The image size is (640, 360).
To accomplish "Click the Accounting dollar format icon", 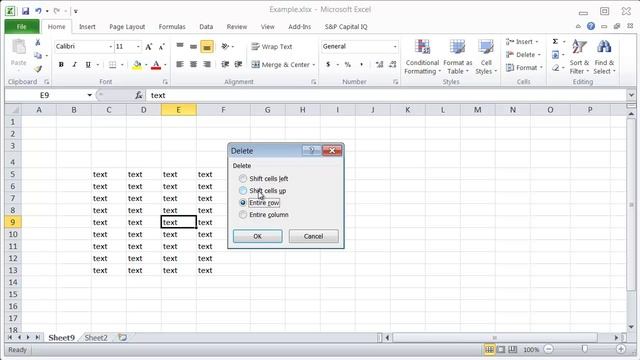I will pyautogui.click(x=328, y=64).
